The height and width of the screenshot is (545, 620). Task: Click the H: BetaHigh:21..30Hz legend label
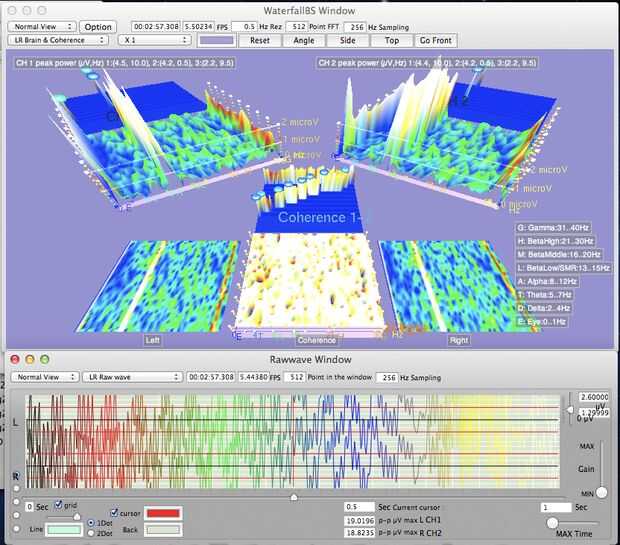556,241
